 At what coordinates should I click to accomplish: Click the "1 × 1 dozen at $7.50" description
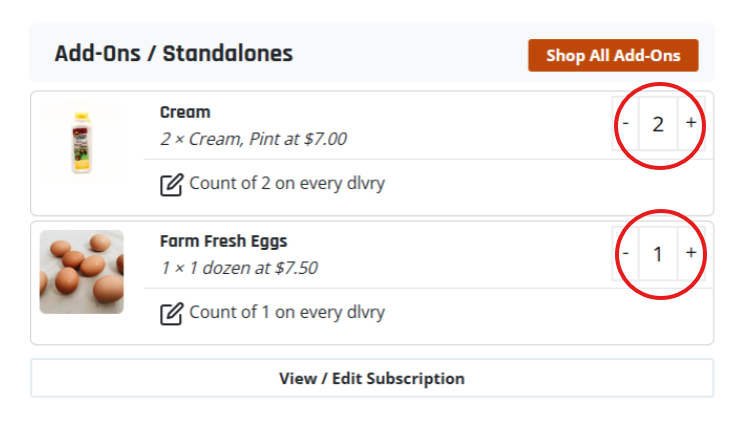(x=239, y=268)
